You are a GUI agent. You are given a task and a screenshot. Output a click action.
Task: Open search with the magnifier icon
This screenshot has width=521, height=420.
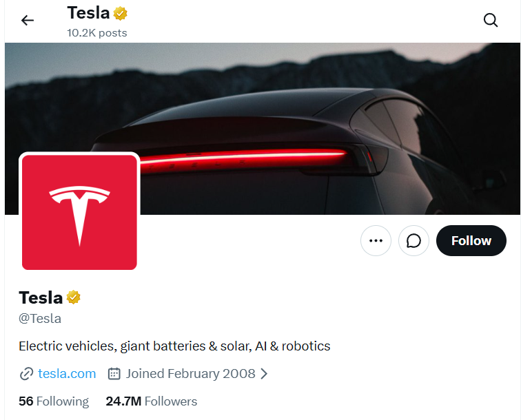point(491,21)
